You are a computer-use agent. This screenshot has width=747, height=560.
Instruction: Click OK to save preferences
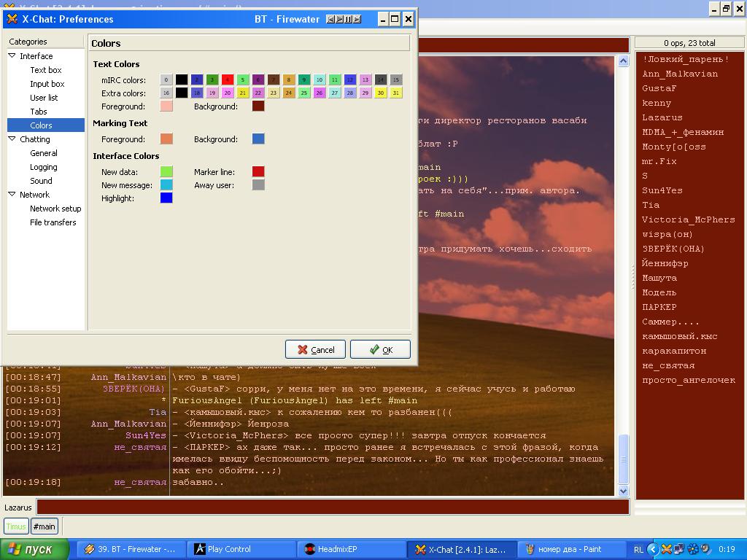(380, 349)
